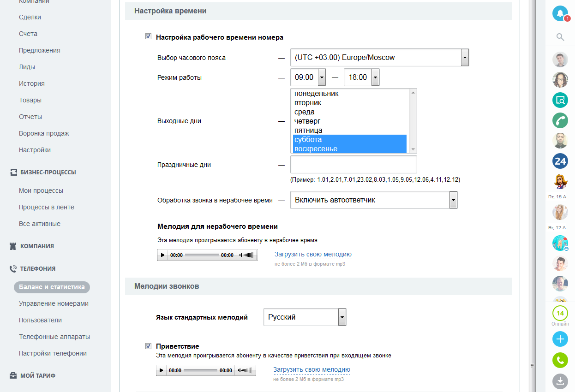Screen dimensions: 575x392
Task: Open the Включить автоответчик dropdown
Action: [374, 200]
